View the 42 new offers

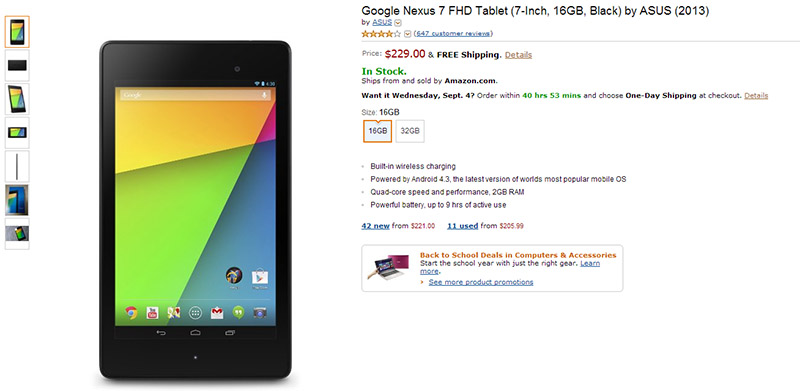coord(376,226)
